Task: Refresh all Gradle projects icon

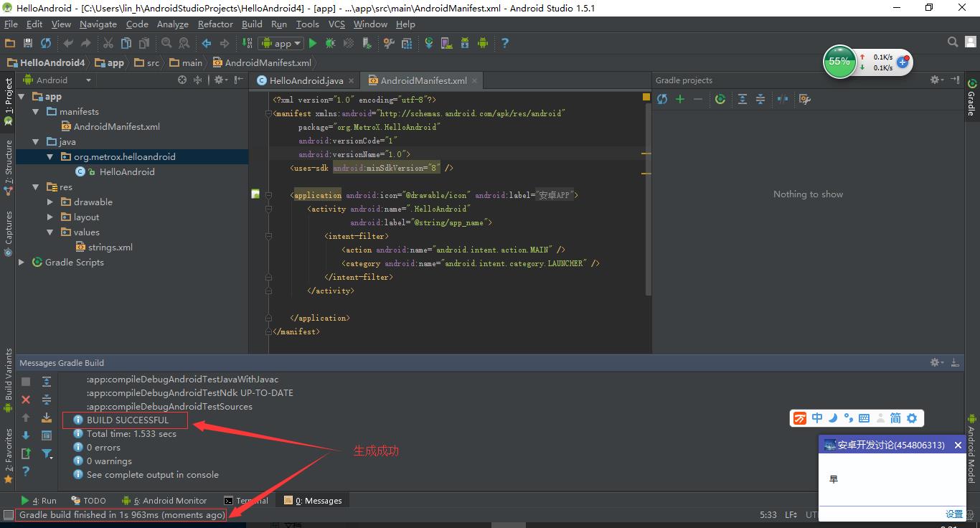Action: pos(662,99)
